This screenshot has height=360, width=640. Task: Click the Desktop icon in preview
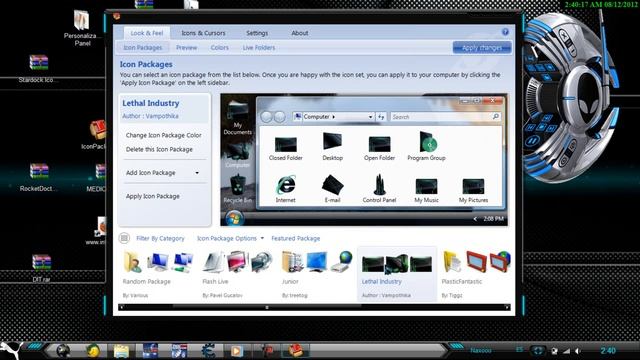(x=332, y=146)
